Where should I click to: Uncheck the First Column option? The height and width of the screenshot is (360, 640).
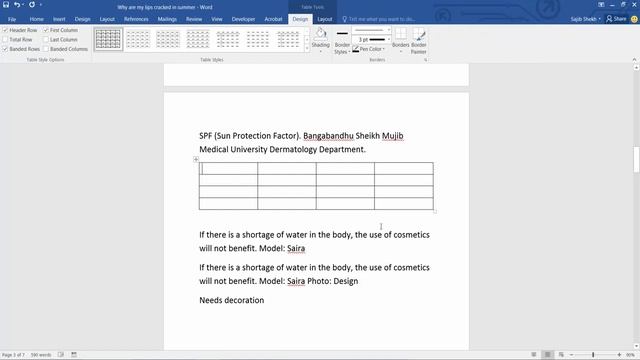click(60, 30)
